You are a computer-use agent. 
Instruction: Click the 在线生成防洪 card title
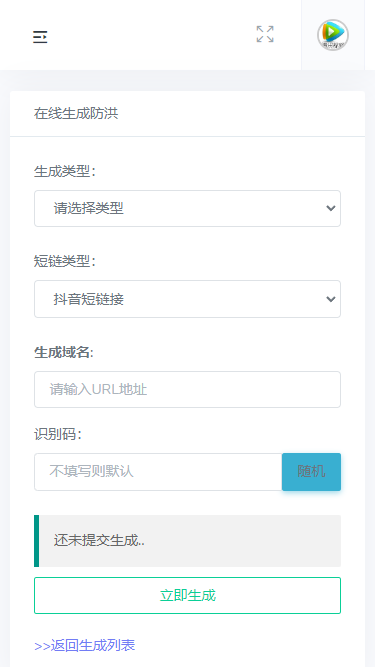76,114
